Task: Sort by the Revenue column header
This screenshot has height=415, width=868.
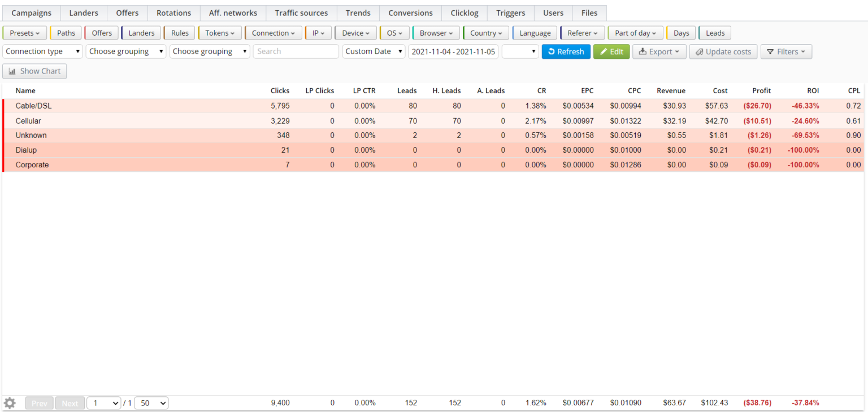Action: click(x=671, y=90)
